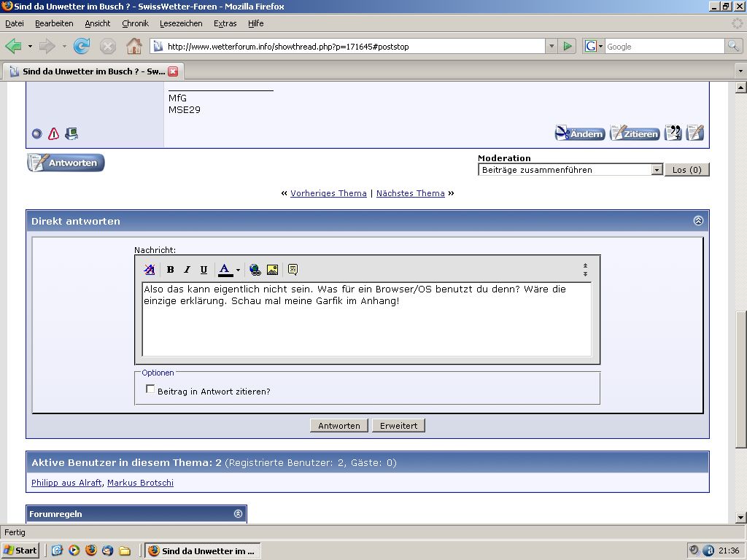747x560 pixels.
Task: Toggle italic formatting in the editor
Action: pos(187,270)
